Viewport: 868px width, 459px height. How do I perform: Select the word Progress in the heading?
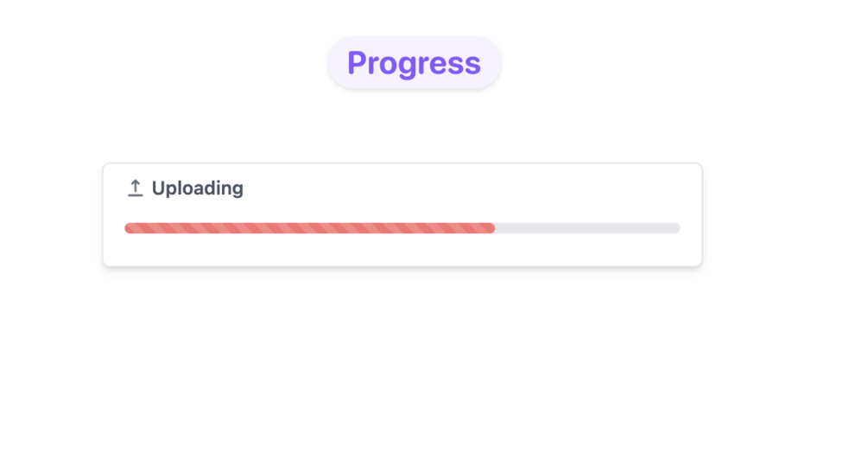pos(414,63)
